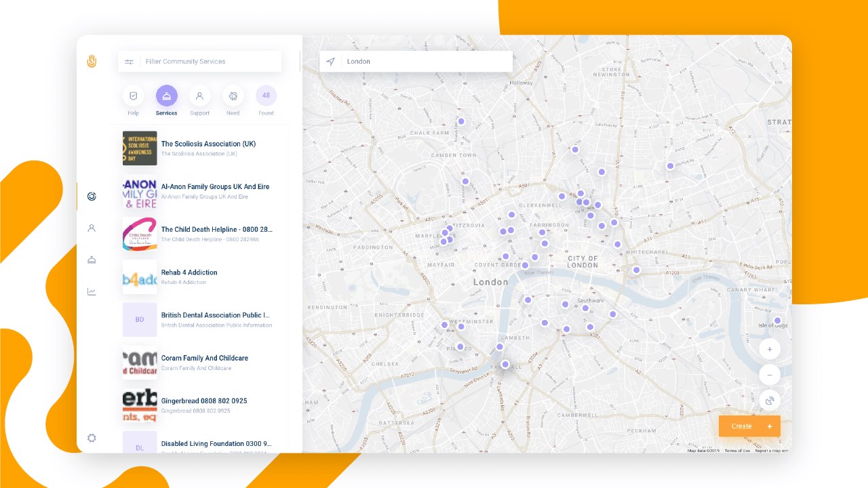Image resolution: width=868 pixels, height=488 pixels.
Task: Click the Child Death Helpline thumbnail
Action: point(140,234)
